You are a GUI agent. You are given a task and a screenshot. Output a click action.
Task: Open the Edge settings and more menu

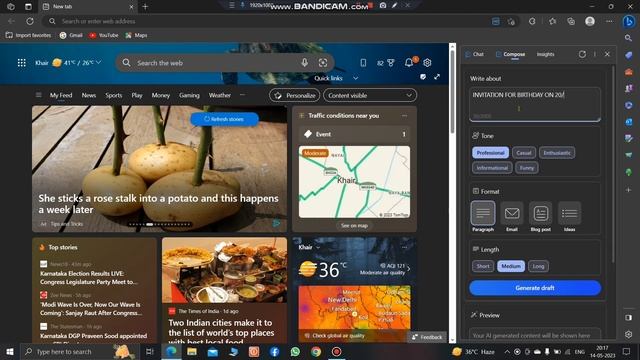[x=609, y=21]
